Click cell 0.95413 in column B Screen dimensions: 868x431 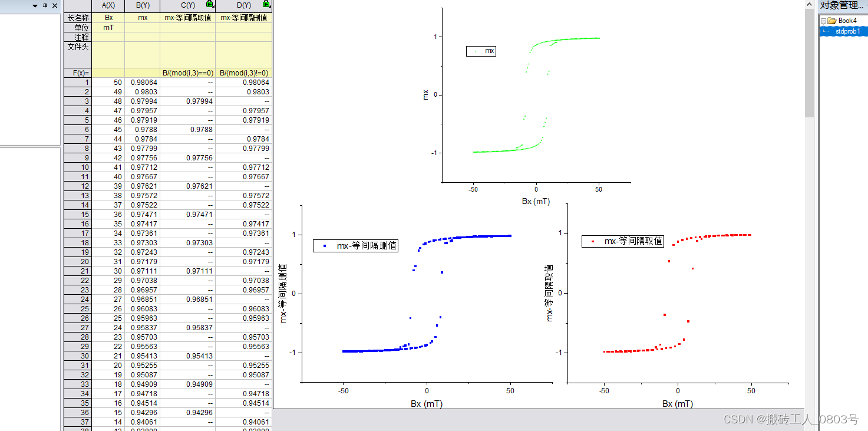click(142, 356)
